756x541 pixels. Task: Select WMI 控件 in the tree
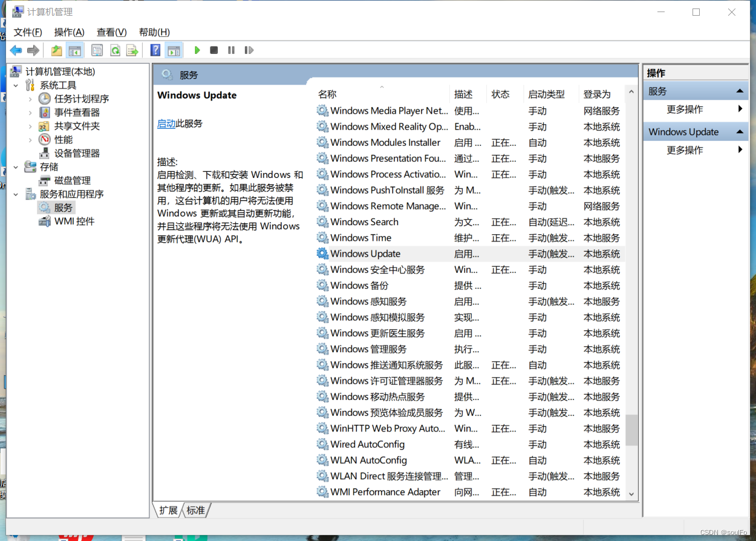click(74, 221)
